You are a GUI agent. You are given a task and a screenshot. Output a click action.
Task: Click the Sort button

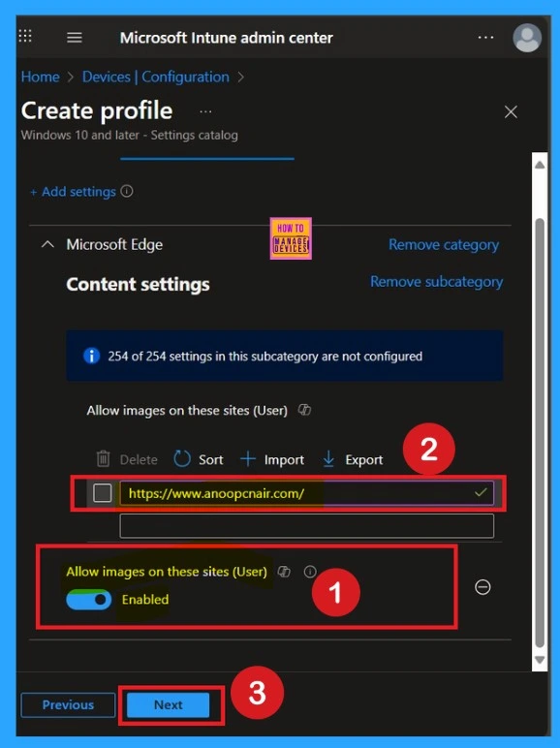point(199,459)
